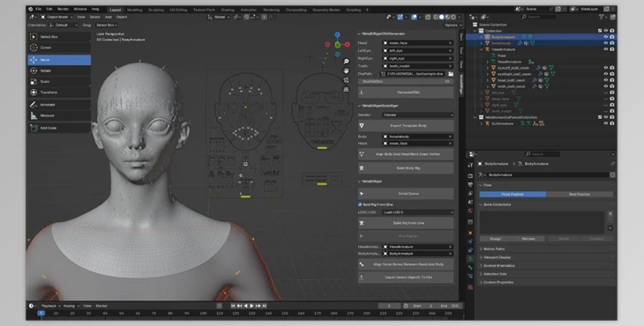This screenshot has height=326, width=644.
Task: Open the Global transform orientation dropdown
Action: (219, 18)
